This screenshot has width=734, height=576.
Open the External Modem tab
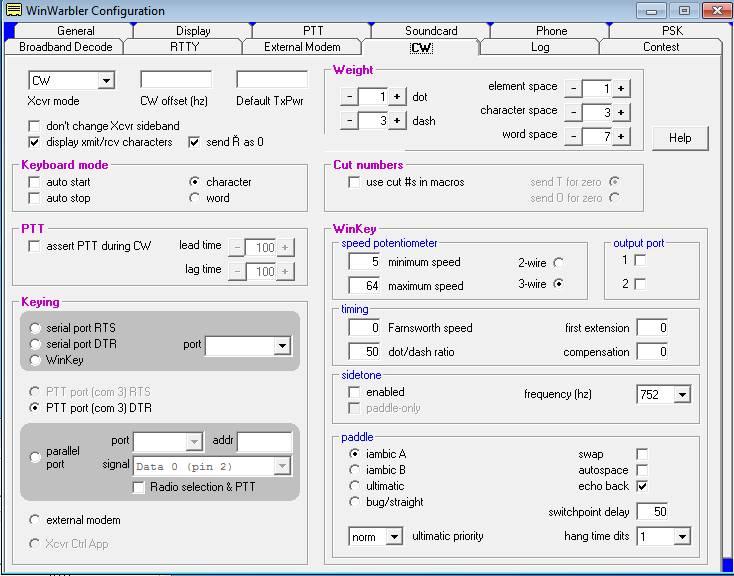coord(302,47)
